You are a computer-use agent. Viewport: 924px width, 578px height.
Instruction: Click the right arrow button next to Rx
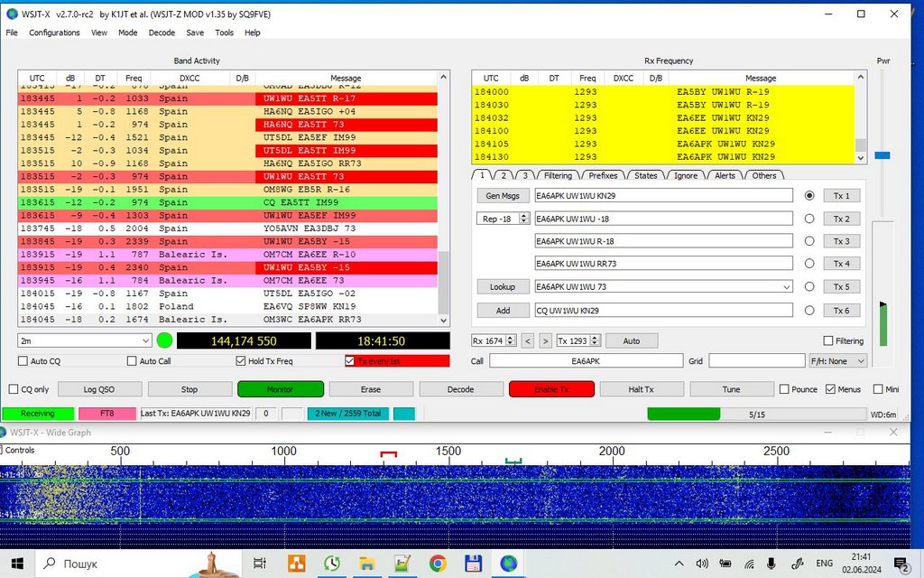pyautogui.click(x=546, y=340)
